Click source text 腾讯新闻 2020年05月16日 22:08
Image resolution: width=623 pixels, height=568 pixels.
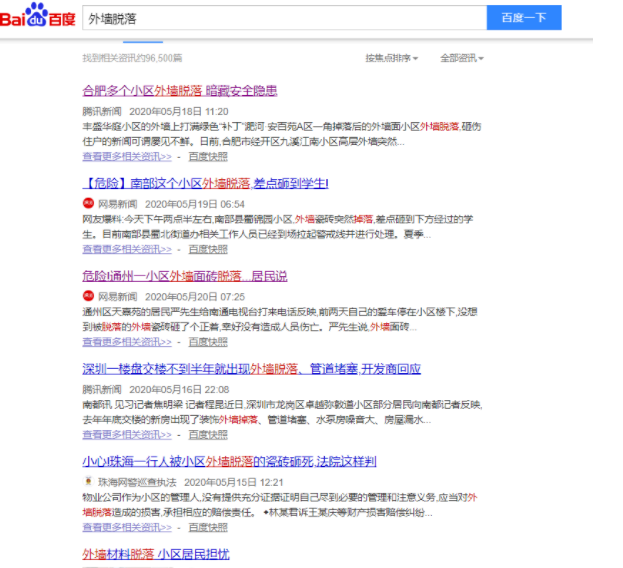pos(156,389)
